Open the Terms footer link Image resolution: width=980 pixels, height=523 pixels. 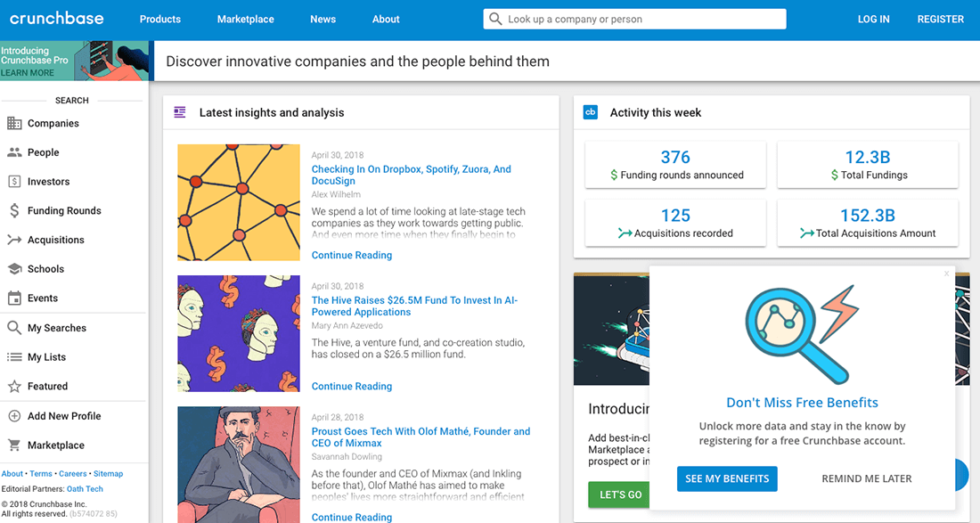point(41,474)
